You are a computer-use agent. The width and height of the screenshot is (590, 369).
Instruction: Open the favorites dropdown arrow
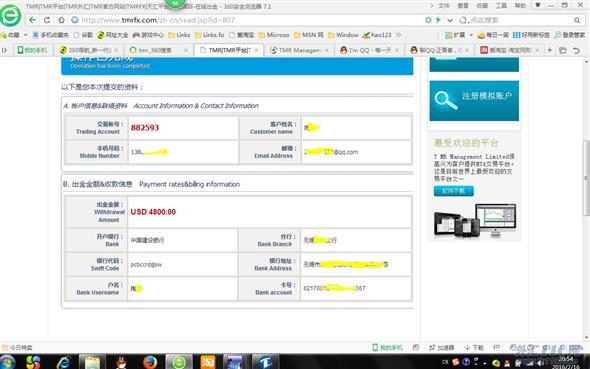pyautogui.click(x=26, y=35)
